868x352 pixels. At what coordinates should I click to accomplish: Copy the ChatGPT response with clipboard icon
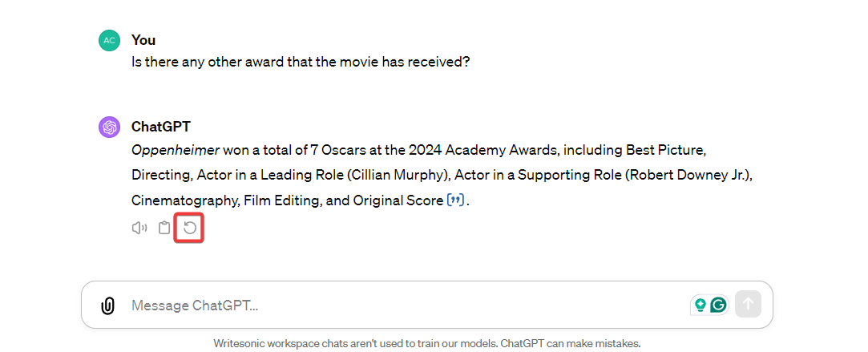point(164,228)
